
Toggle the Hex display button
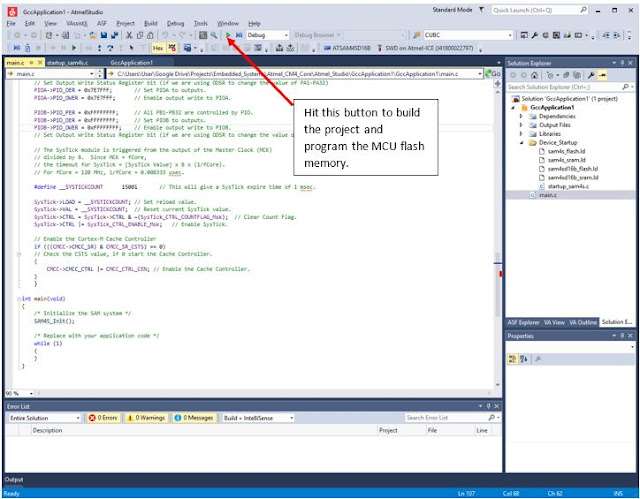(158, 48)
